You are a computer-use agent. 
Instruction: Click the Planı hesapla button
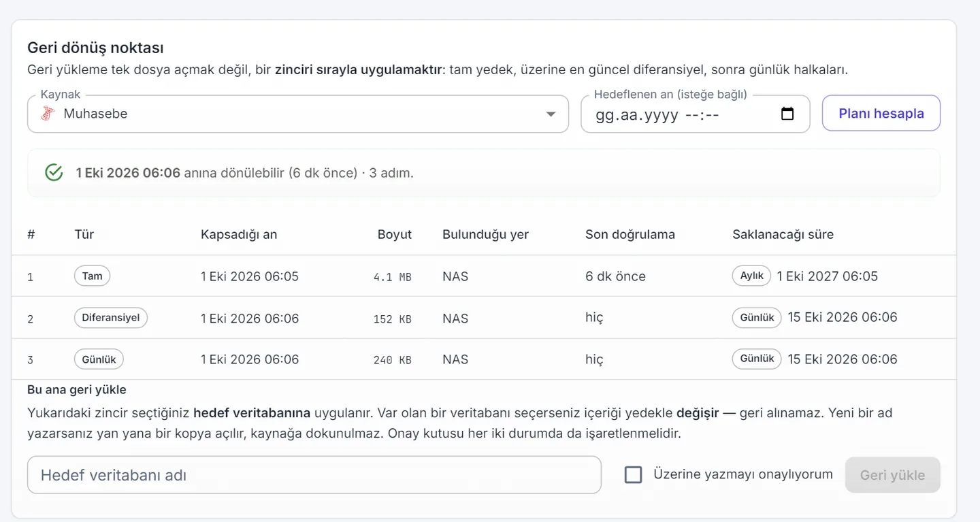[881, 113]
